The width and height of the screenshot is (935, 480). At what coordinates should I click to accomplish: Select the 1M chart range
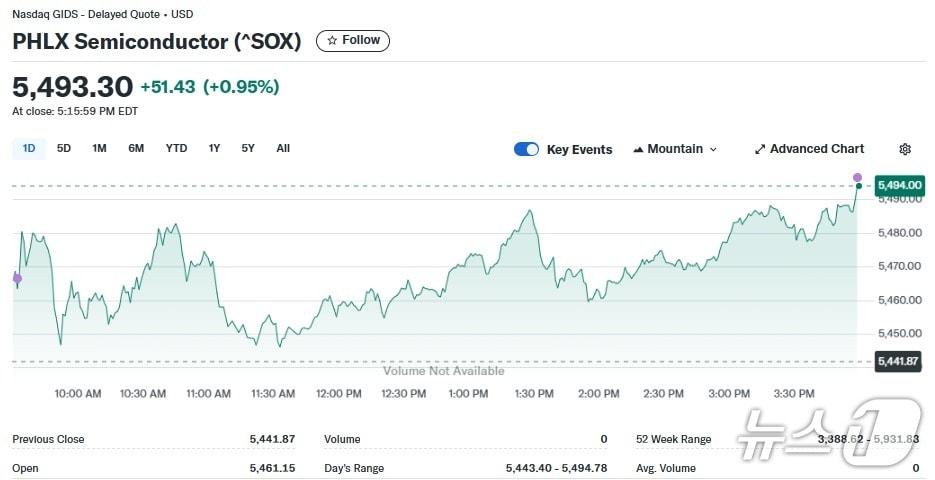pos(99,148)
